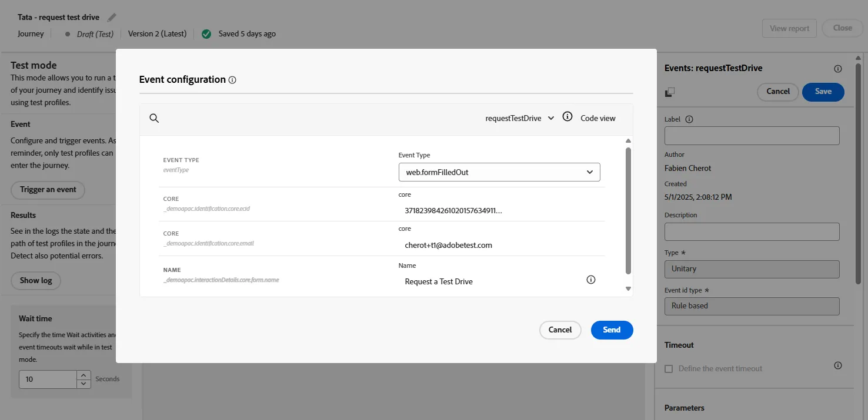This screenshot has width=868, height=420.
Task: Click the Draft (Test) status text
Action: (95, 34)
